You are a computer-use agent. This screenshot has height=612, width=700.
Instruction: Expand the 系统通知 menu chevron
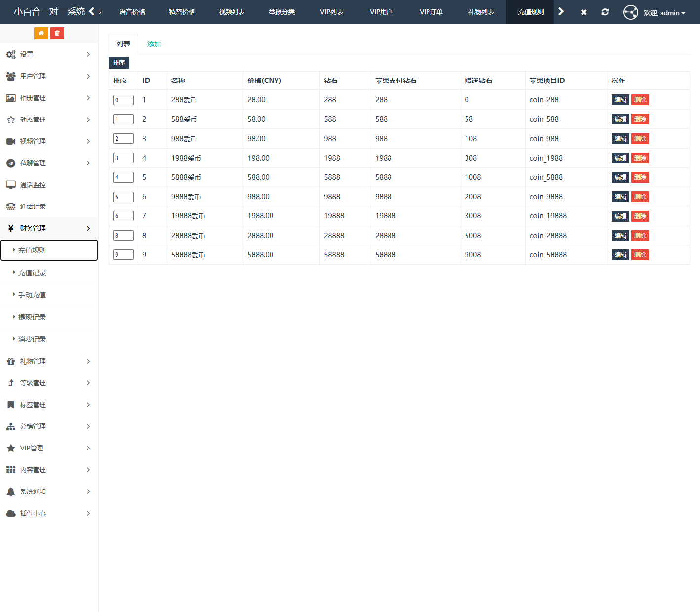coord(88,491)
